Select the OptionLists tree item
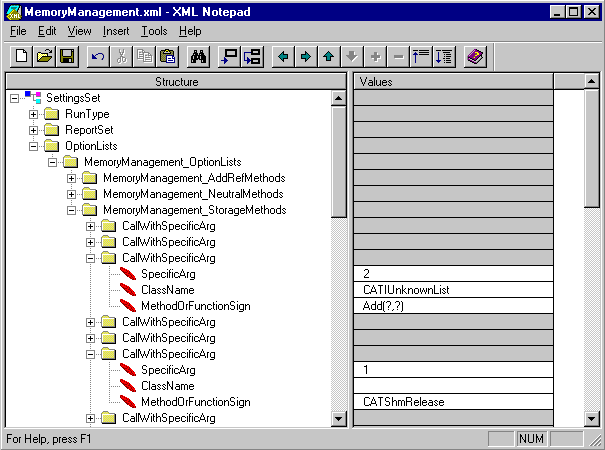 pyautogui.click(x=91, y=146)
